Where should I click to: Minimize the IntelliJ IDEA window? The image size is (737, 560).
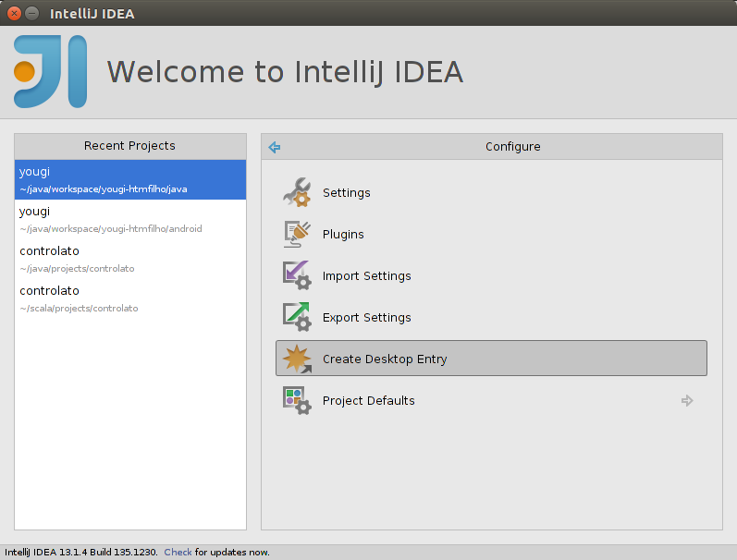click(x=32, y=13)
